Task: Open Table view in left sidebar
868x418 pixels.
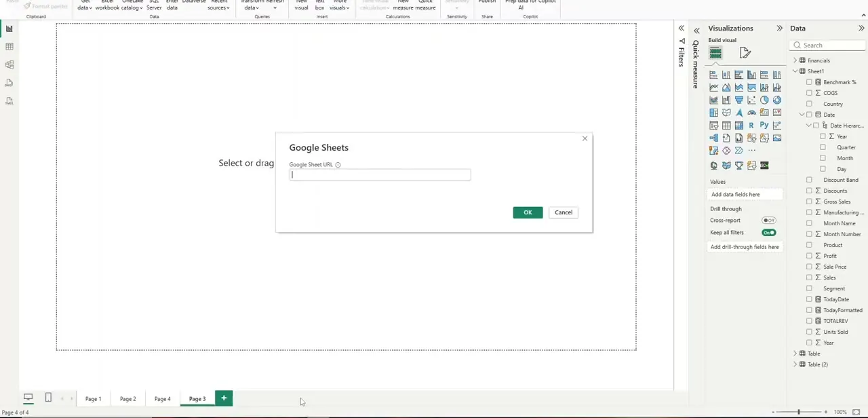Action: tap(9, 47)
